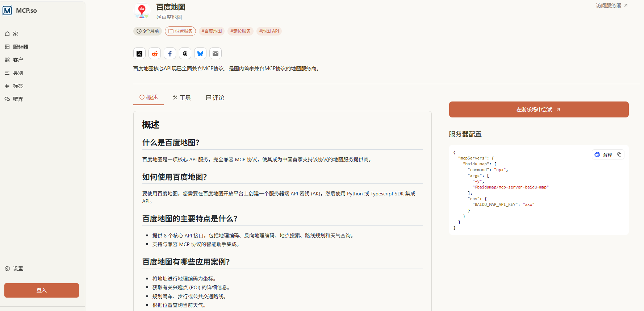Click the 登入 sign in button

42,290
